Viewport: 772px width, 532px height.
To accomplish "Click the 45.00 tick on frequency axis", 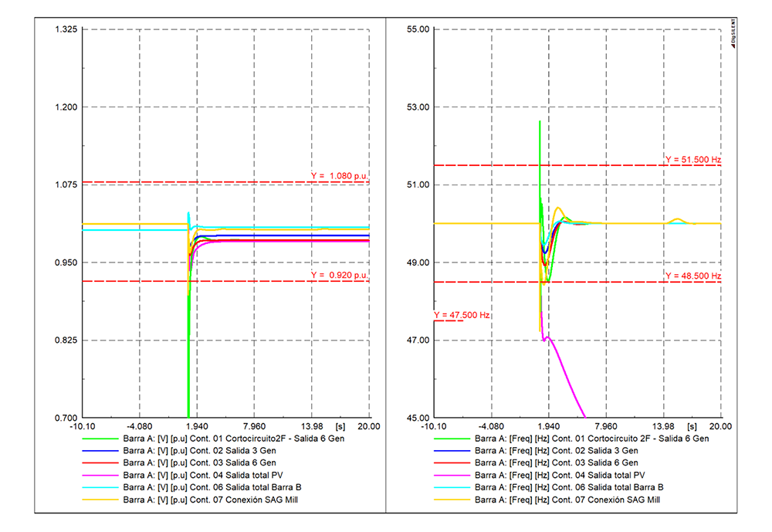I will pyautogui.click(x=417, y=418).
